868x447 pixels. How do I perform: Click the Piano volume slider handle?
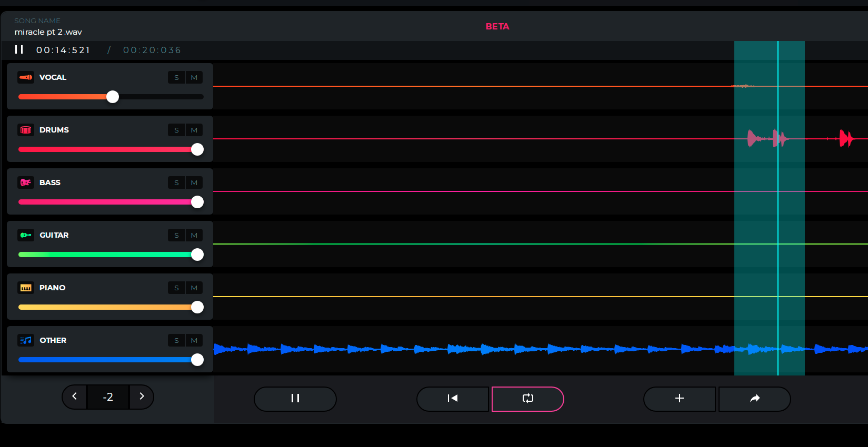[x=197, y=307]
